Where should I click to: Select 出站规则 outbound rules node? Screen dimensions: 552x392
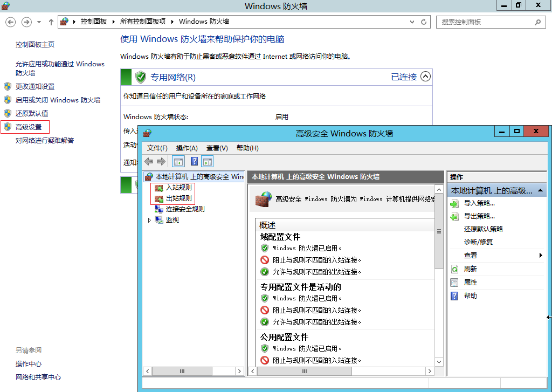click(x=178, y=198)
